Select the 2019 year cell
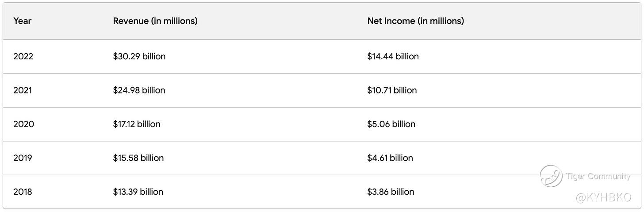The height and width of the screenshot is (212, 644). [23, 158]
